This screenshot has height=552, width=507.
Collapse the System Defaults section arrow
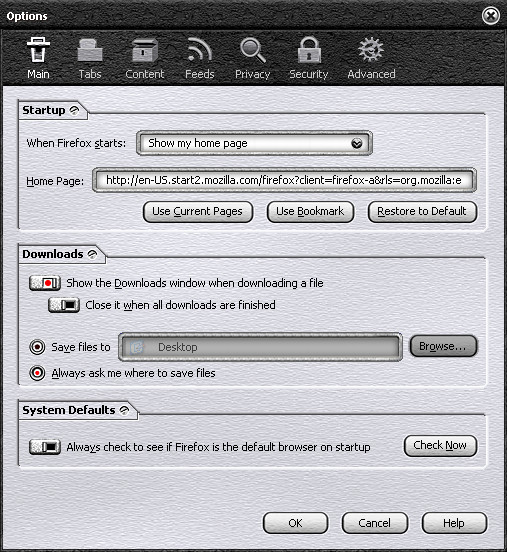[124, 410]
